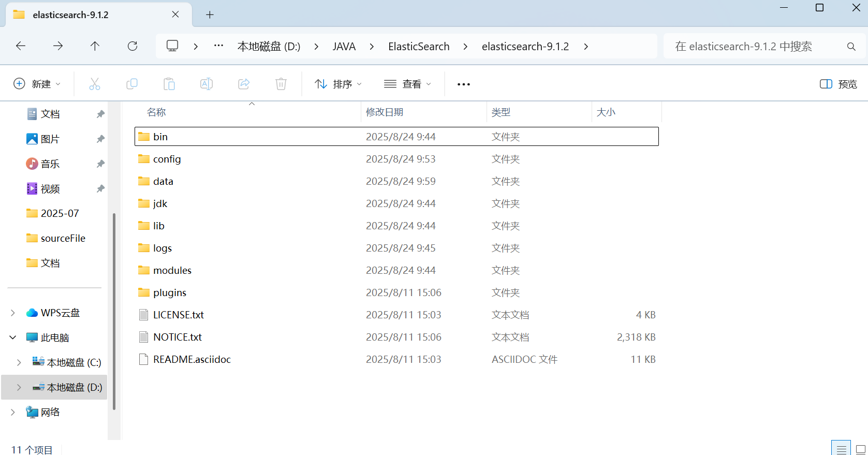868x455 pixels.
Task: Sort by 大小 column header
Action: pos(606,112)
